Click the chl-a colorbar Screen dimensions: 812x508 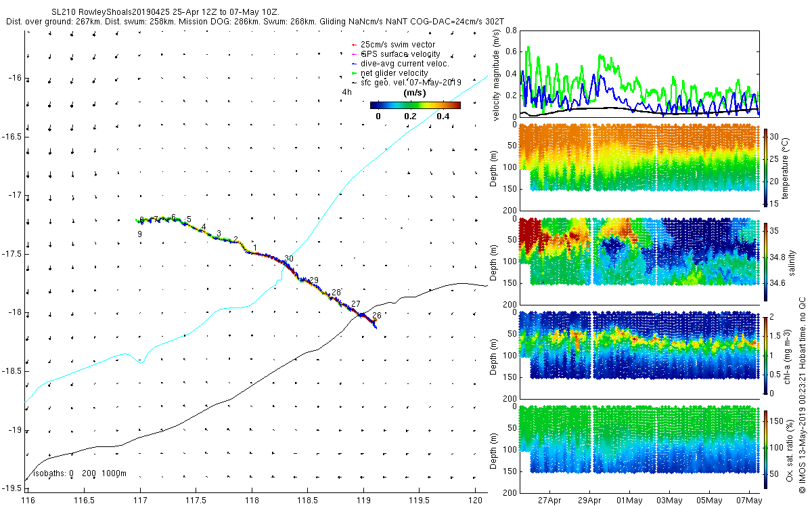pyautogui.click(x=766, y=354)
